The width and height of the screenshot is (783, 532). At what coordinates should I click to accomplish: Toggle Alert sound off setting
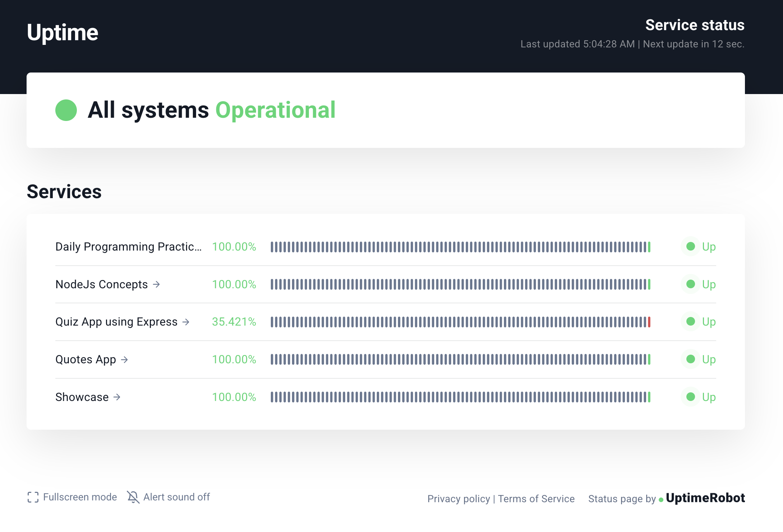click(x=168, y=497)
